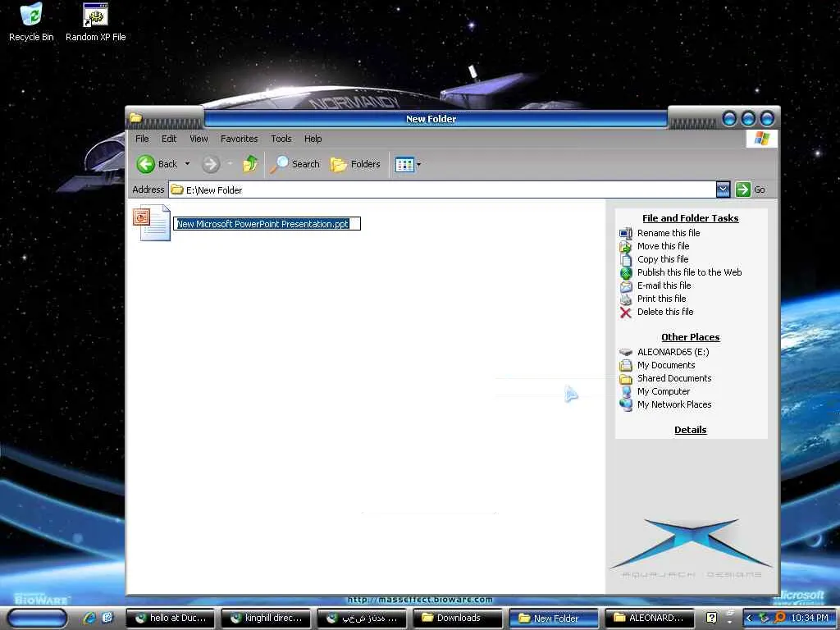Screen dimensions: 840x630
Task: Open My Network Places link
Action: pos(674,404)
